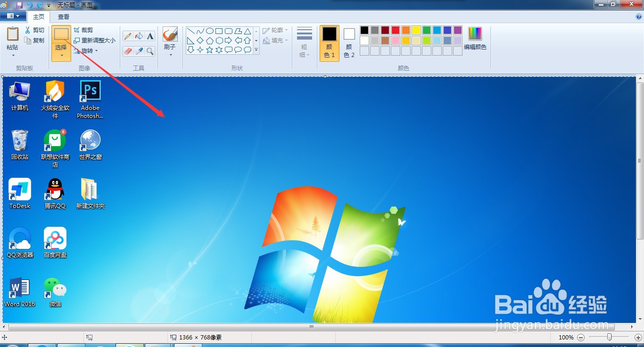644x347 pixels.
Task: Choose the Hexagon shape
Action: (219, 41)
